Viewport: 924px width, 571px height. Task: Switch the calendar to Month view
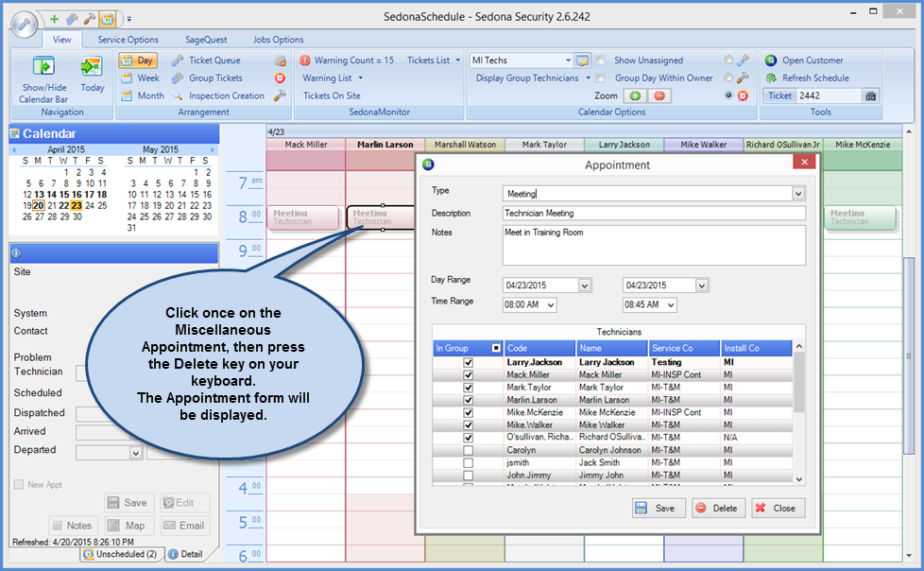click(x=144, y=95)
